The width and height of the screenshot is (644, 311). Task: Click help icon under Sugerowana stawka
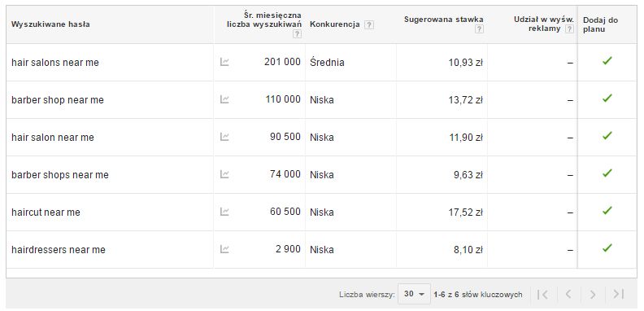479,29
